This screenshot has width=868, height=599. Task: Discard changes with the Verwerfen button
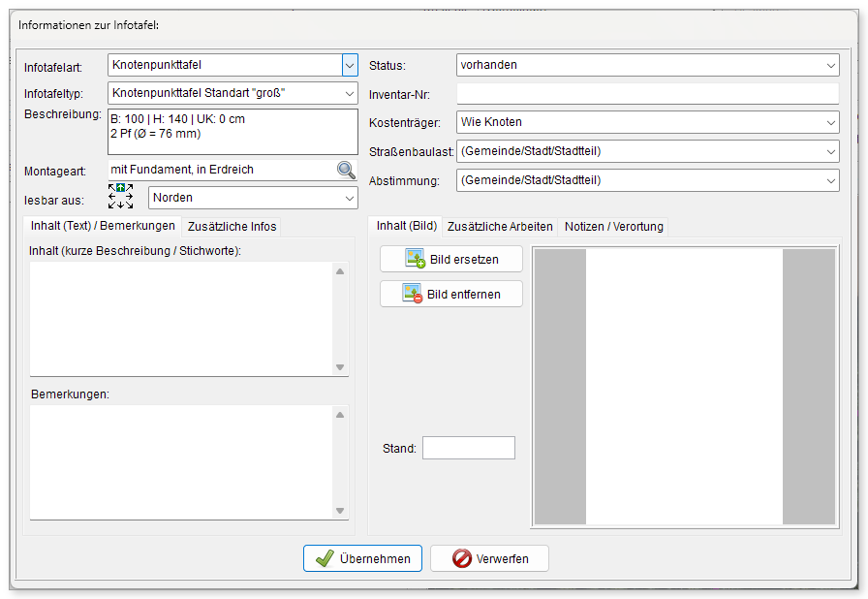[489, 558]
